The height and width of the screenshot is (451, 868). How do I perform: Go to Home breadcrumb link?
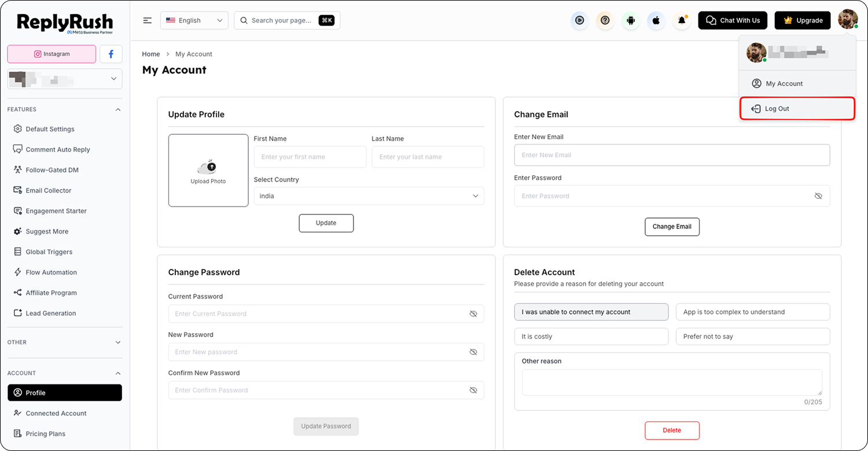(151, 54)
